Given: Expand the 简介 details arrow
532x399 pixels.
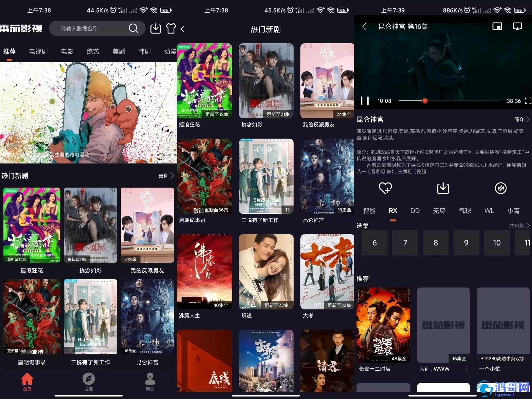Looking at the screenshot, I should [x=522, y=119].
